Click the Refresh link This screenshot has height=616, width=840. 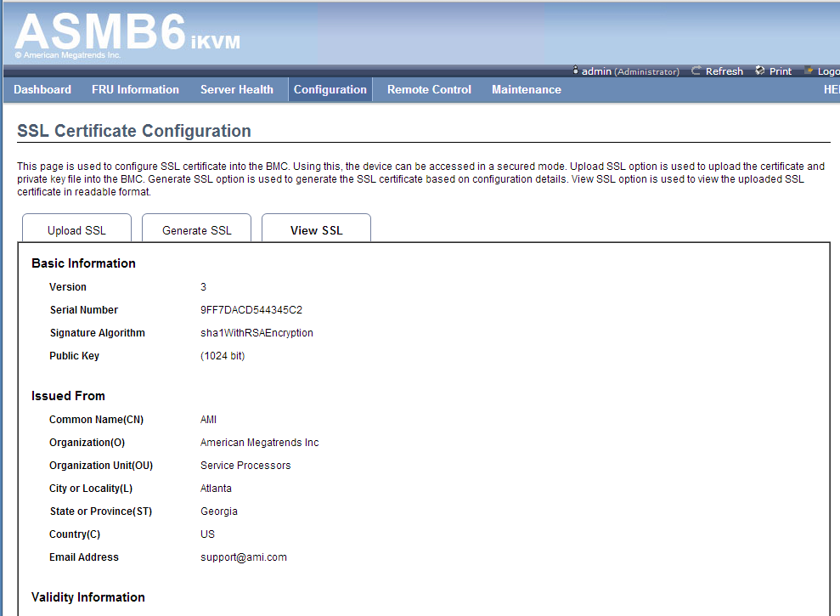click(724, 71)
